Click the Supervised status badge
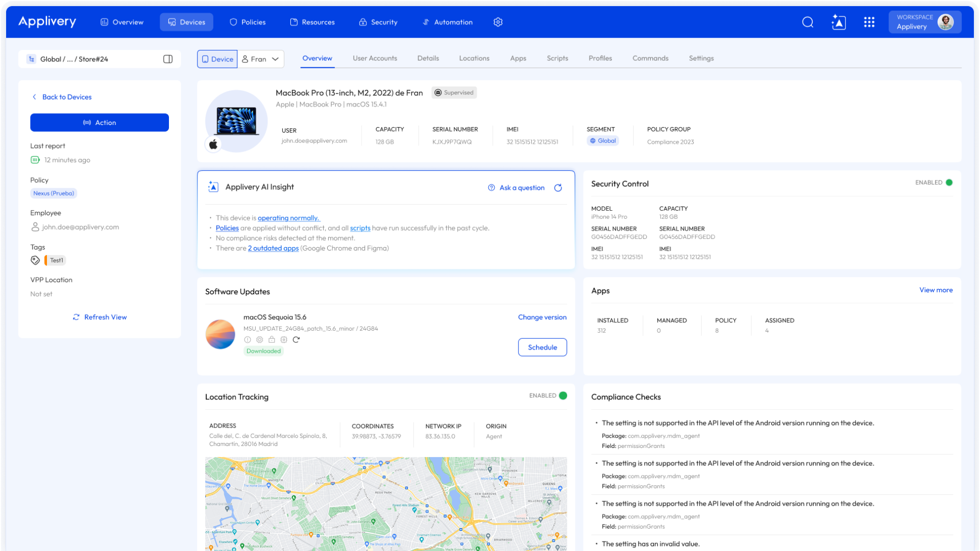Viewport: 980px width, 551px height. (x=454, y=92)
